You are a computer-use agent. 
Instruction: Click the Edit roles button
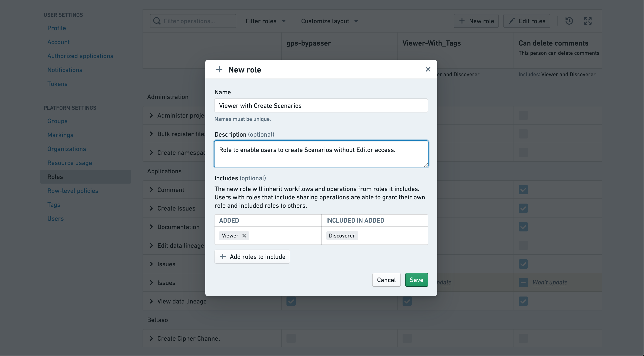click(x=526, y=21)
